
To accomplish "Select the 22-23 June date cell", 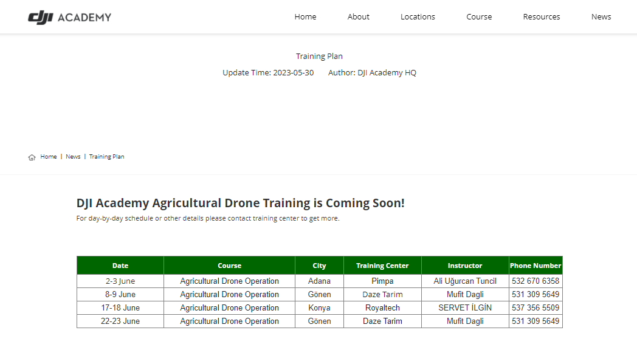I will tap(120, 321).
